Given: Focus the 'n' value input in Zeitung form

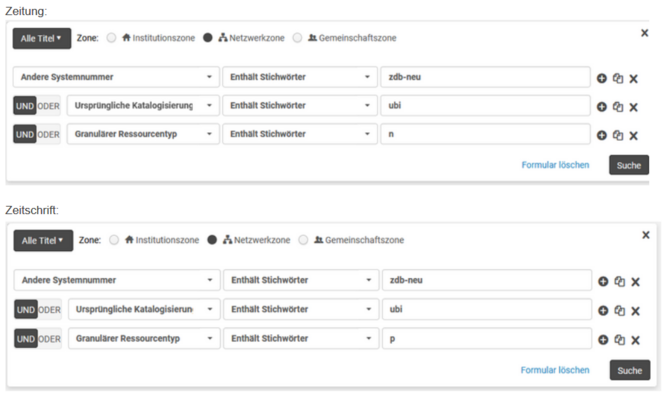Looking at the screenshot, I should point(485,134).
